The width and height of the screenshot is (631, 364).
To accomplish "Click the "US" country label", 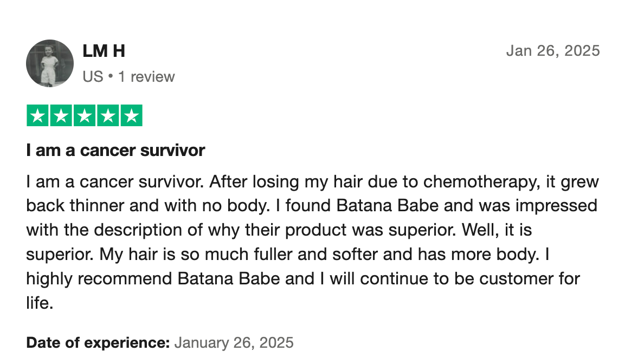I will (x=93, y=77).
